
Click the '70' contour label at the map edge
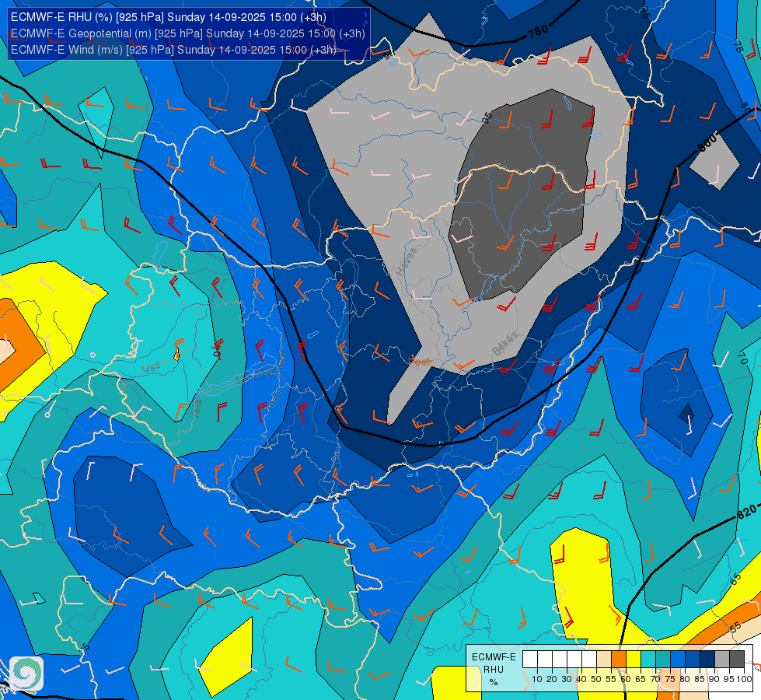click(x=742, y=358)
